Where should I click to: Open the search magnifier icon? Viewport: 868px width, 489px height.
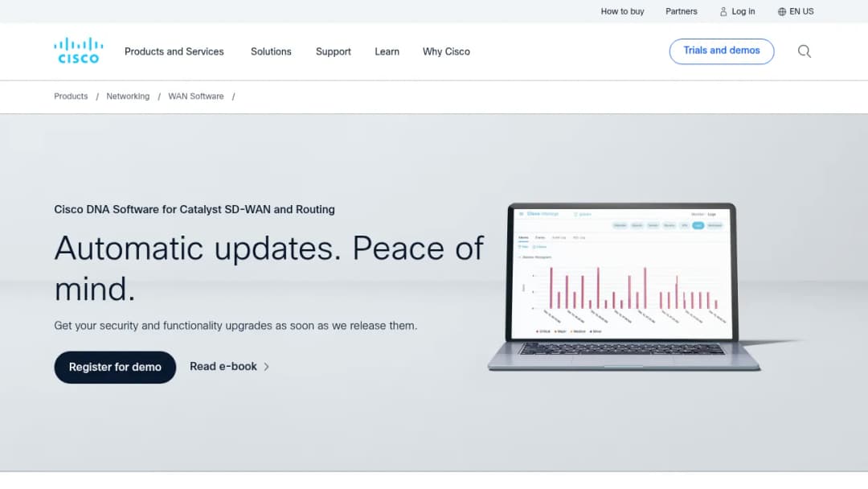[x=805, y=51]
